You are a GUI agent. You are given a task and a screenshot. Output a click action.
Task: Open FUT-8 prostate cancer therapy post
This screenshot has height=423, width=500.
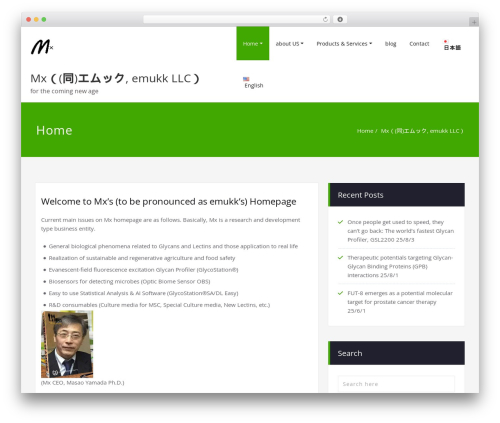(x=400, y=302)
